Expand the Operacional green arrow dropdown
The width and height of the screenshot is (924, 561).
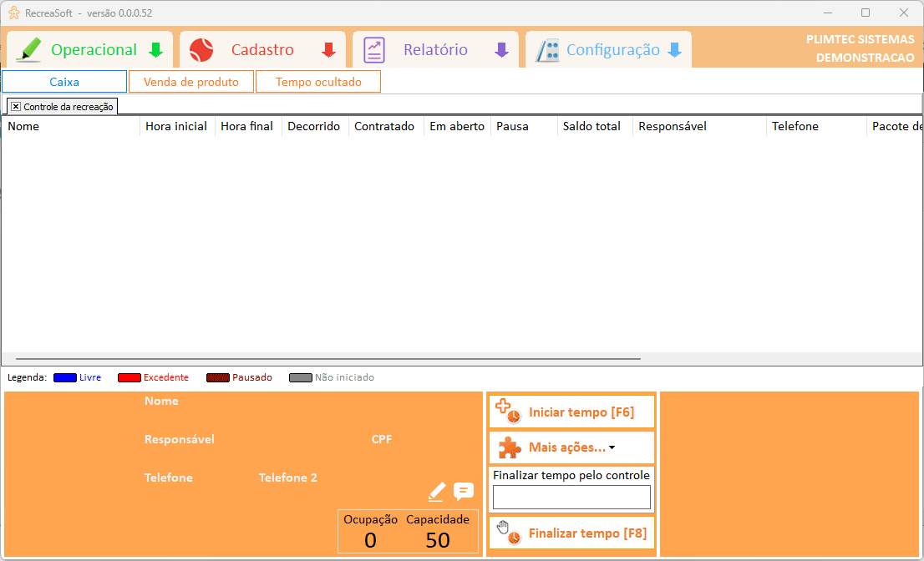point(155,50)
